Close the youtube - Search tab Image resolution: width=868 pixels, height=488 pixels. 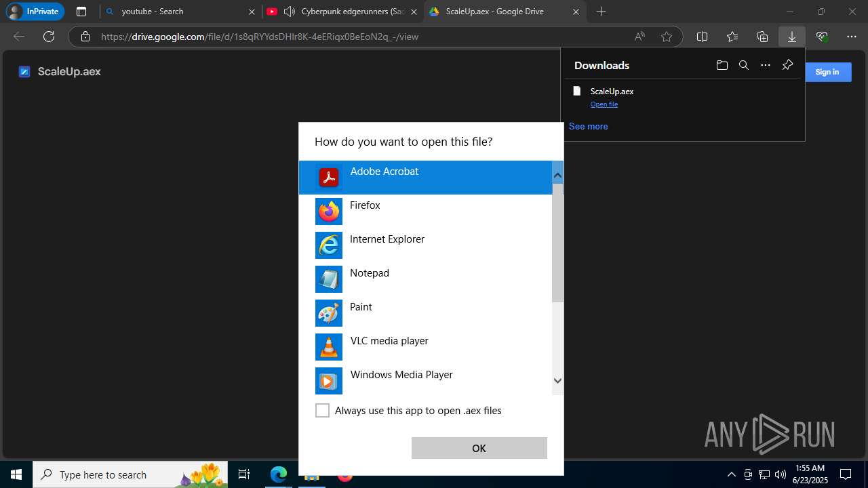click(x=252, y=12)
